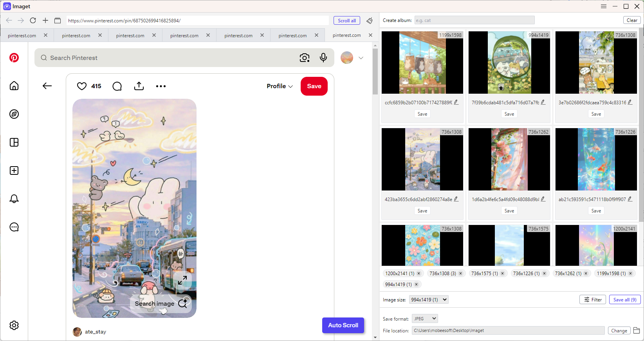Click the share upload icon on pin
This screenshot has width=644, height=341.
click(x=139, y=86)
